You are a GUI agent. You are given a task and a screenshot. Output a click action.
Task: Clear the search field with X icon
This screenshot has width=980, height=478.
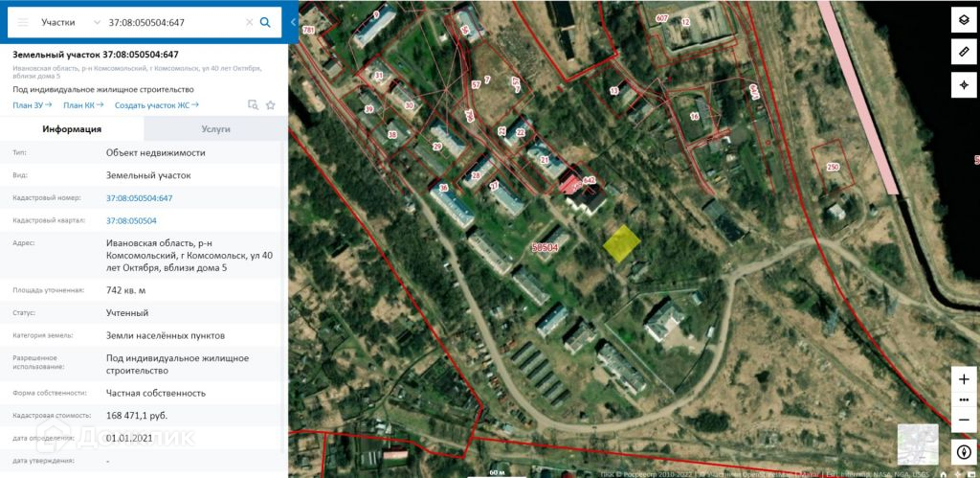click(x=249, y=22)
